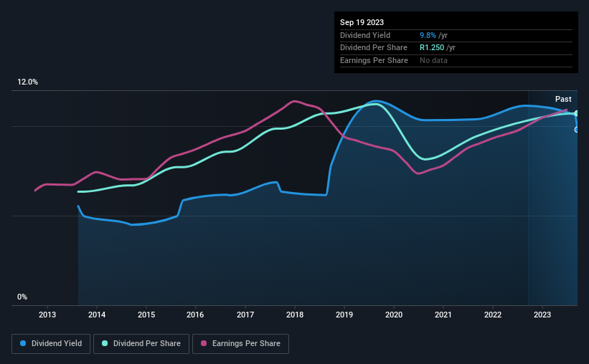Toggle the Dividend Per Share legend button
This screenshot has width=589, height=364.
click(141, 344)
